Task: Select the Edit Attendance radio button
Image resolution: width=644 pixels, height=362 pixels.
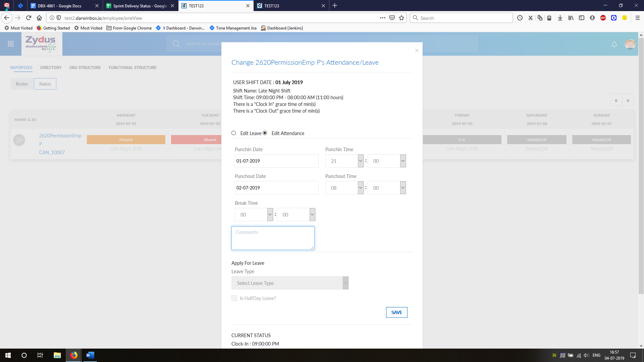Action: coord(265,133)
